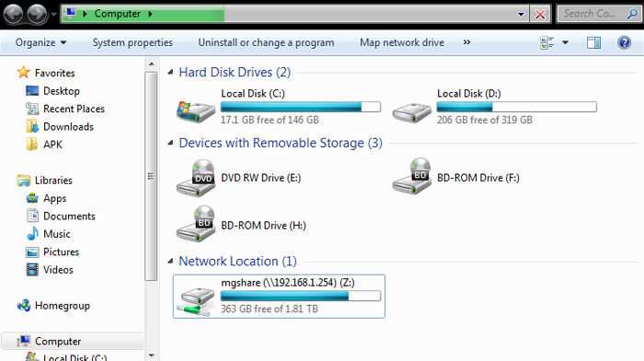Open Recent Places in Favorites
644x361 pixels.
[74, 109]
